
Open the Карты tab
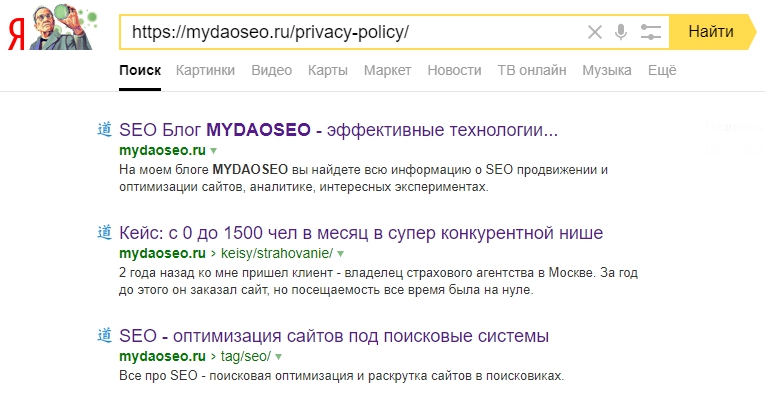[328, 70]
